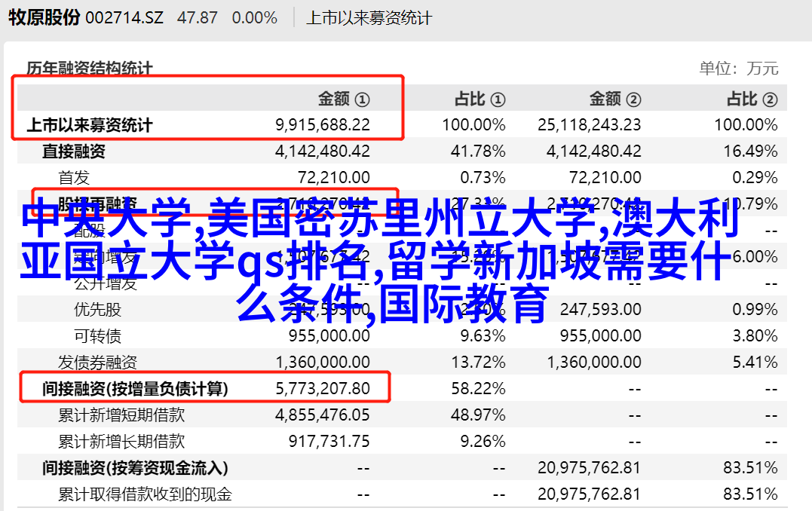Click the total amount 25,118,243.23
812x511 pixels.
coord(590,125)
